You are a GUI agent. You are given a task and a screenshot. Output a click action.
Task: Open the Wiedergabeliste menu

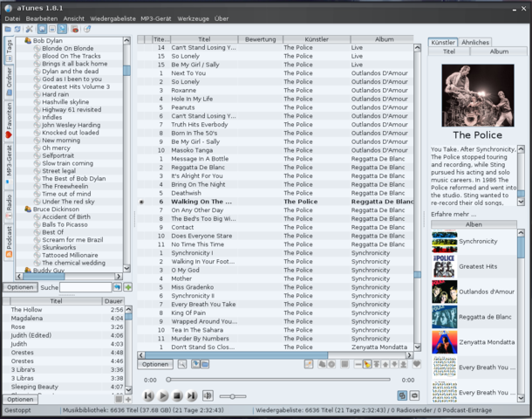(x=113, y=18)
